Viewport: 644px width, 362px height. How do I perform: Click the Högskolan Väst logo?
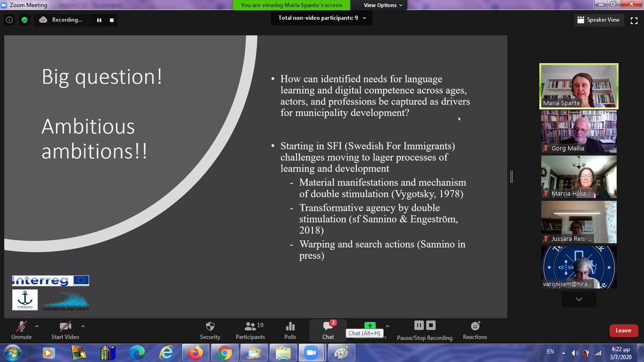pos(66,301)
